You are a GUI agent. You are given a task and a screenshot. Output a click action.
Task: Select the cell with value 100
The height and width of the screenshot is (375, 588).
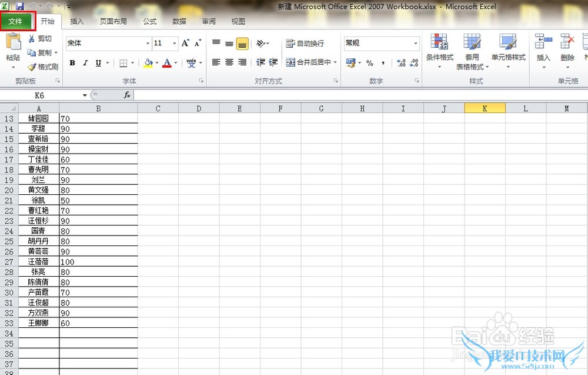click(x=99, y=261)
